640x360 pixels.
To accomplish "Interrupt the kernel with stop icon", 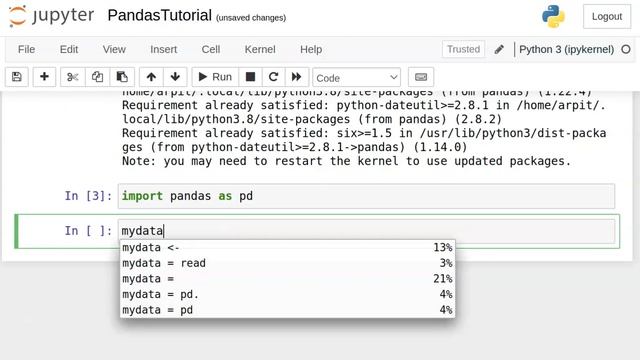I will (x=250, y=77).
